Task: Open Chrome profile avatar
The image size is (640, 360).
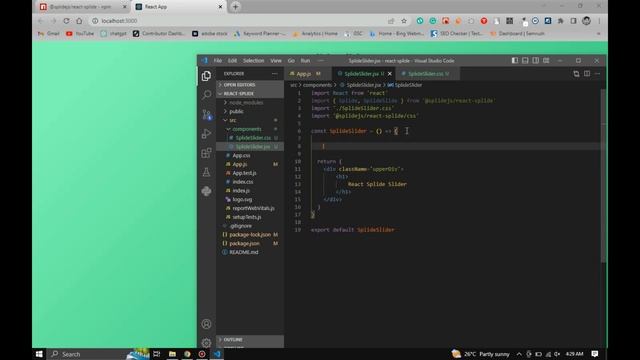Action: 587,21
